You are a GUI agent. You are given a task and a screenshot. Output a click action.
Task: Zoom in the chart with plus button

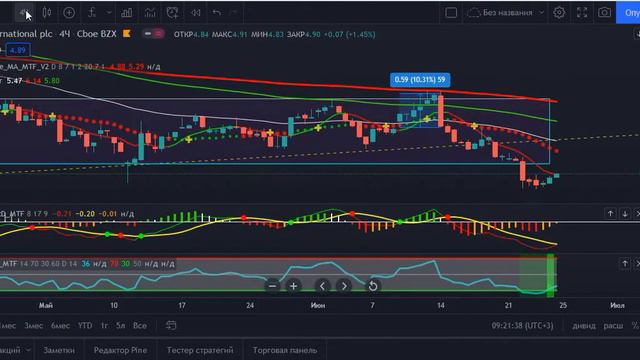[293, 286]
